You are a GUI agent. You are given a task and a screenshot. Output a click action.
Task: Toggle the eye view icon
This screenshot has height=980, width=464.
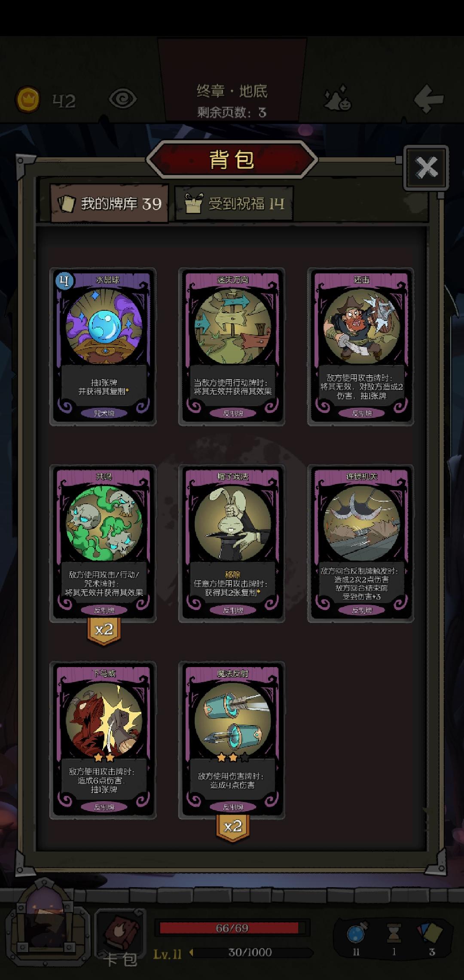coord(123,99)
